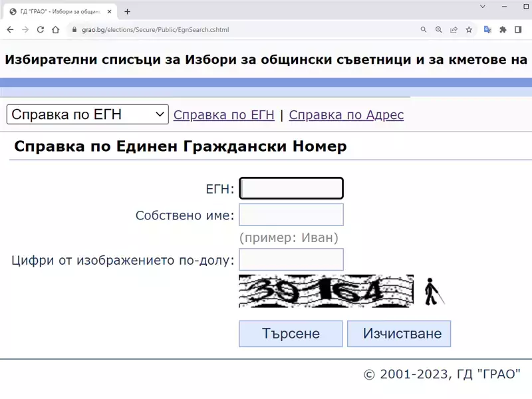
Task: Bookmark the page with the star icon
Action: click(x=469, y=30)
